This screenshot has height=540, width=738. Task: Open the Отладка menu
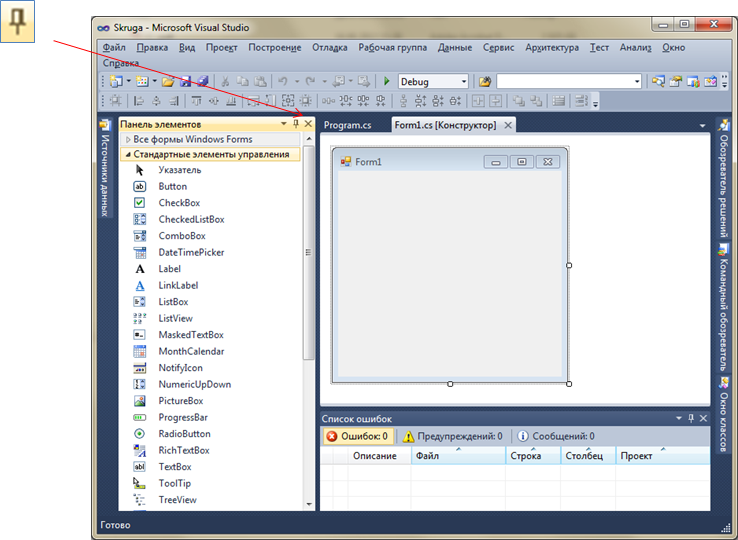click(329, 47)
